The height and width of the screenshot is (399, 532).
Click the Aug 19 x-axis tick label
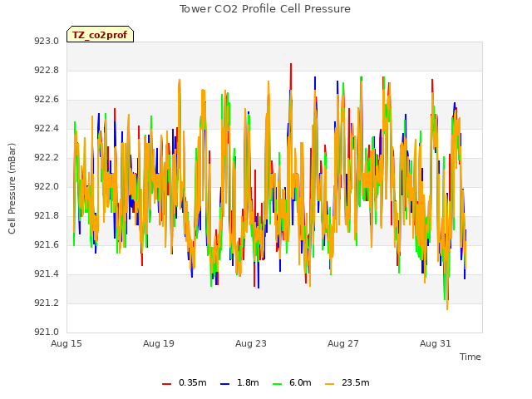pyautogui.click(x=159, y=343)
